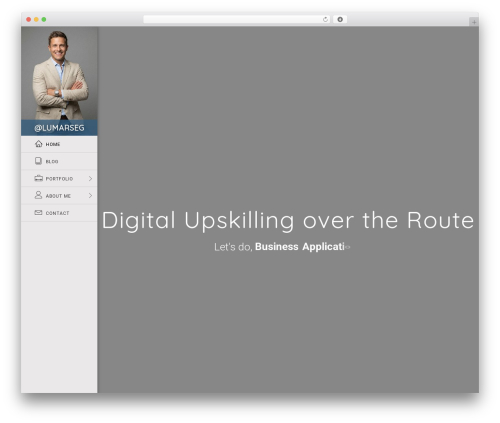Click the @LUMARSEG name banner
Image resolution: width=500 pixels, height=423 pixels.
tap(59, 128)
